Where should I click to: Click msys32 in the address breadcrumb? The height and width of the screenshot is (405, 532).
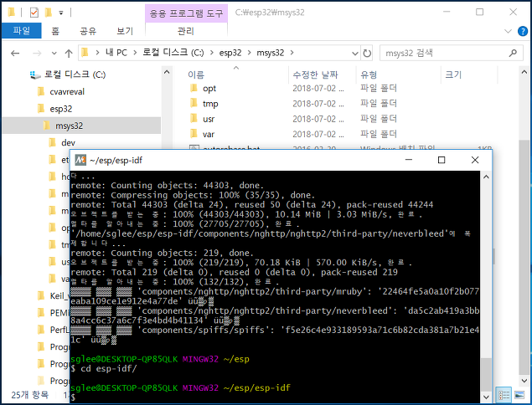coord(270,53)
